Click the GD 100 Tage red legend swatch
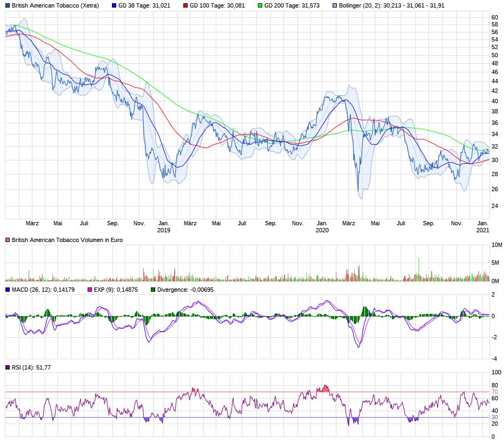This screenshot has height=443, width=504. point(185,5)
